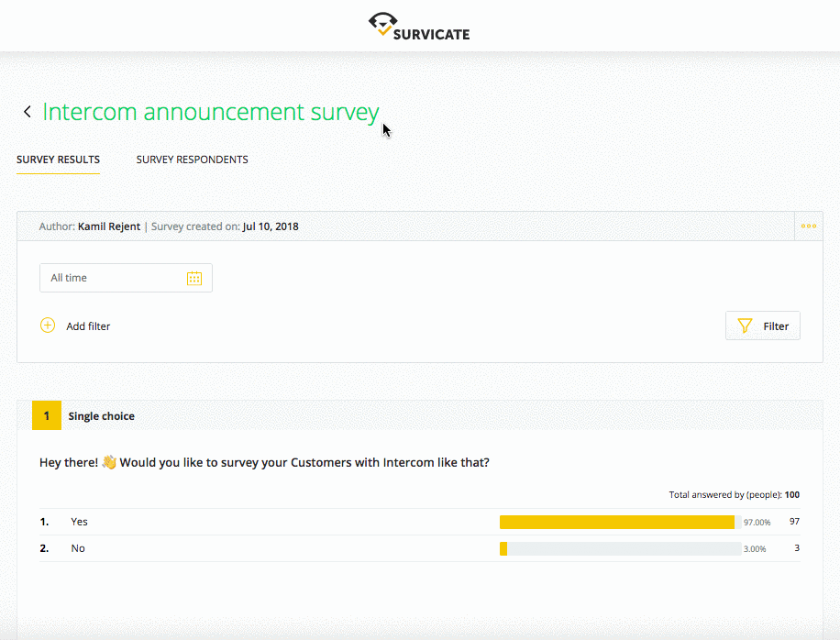Click the Yes yellow progress bar

tap(617, 522)
